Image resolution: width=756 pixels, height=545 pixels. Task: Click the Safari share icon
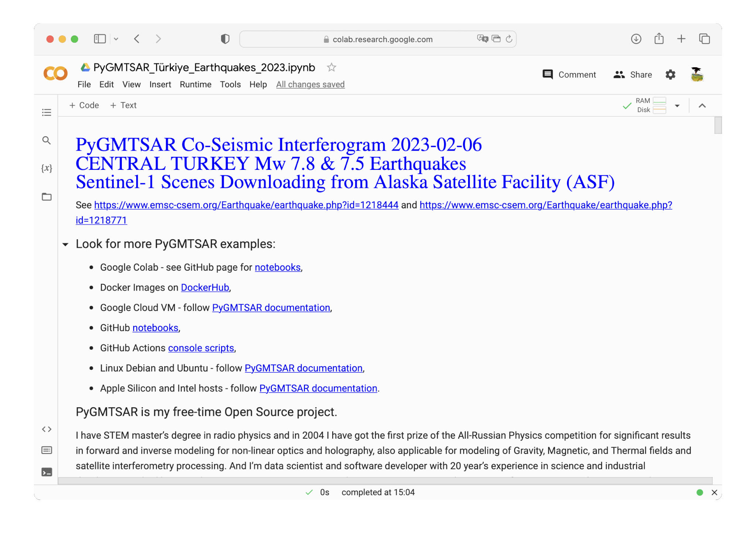coord(659,38)
